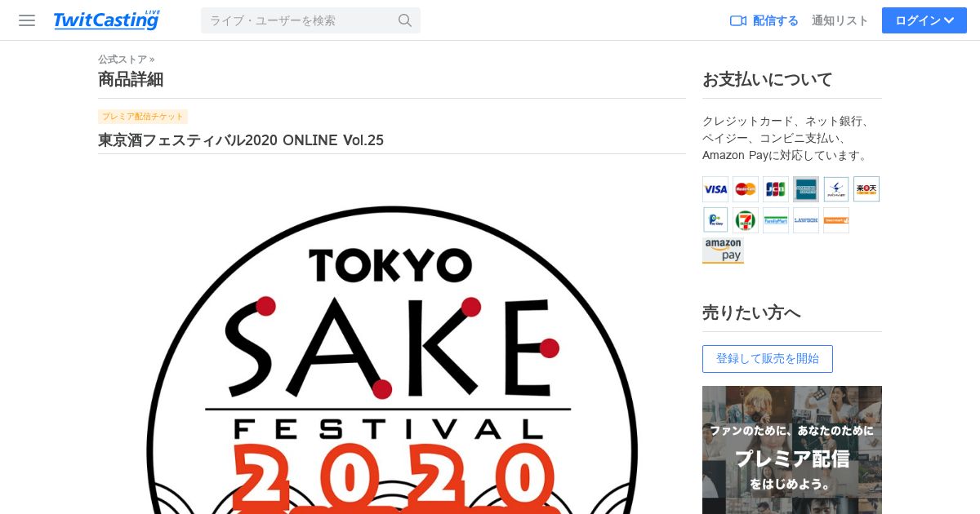The height and width of the screenshot is (514, 980).
Task: Open 通知リスト in the header
Action: click(x=840, y=20)
